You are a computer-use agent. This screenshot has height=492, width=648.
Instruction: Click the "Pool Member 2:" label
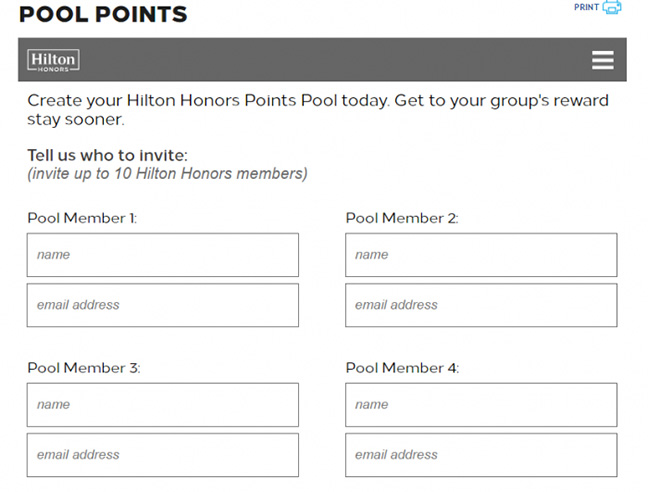[401, 218]
